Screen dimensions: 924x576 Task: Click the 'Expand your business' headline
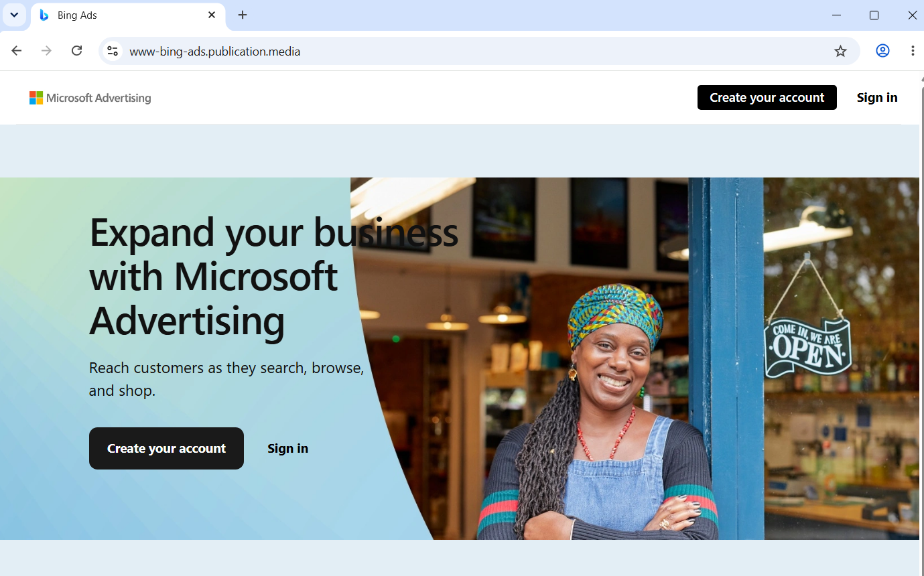pyautogui.click(x=273, y=277)
